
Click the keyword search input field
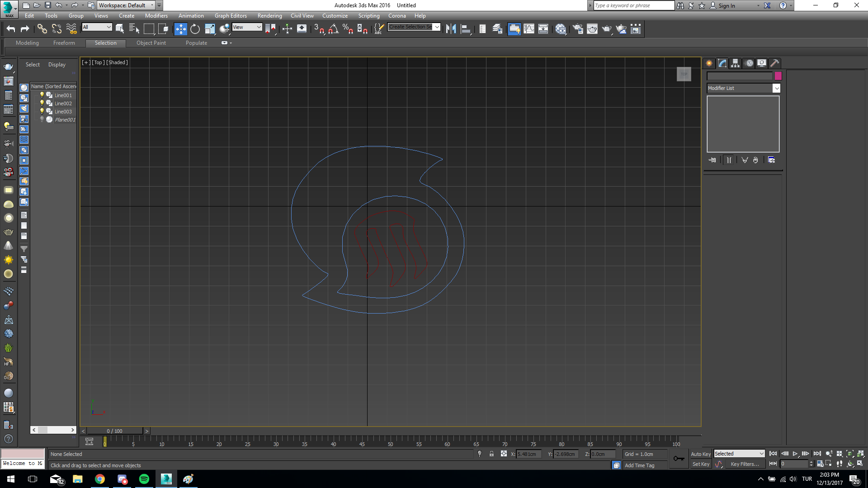point(634,5)
